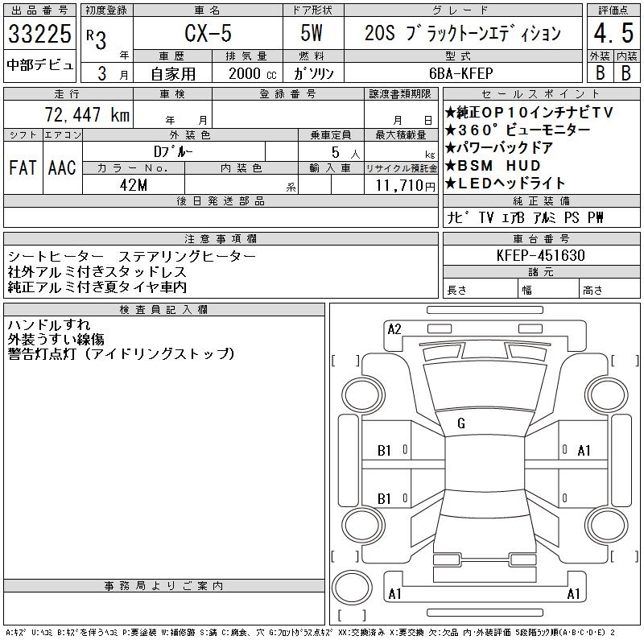644x644 pixels.
Task: Click the chassis number KFEP-451630
Action: point(540,255)
